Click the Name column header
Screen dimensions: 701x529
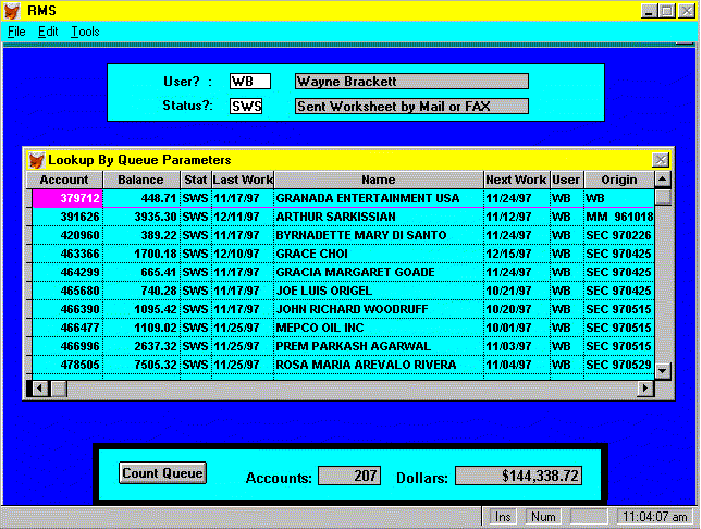(x=378, y=180)
